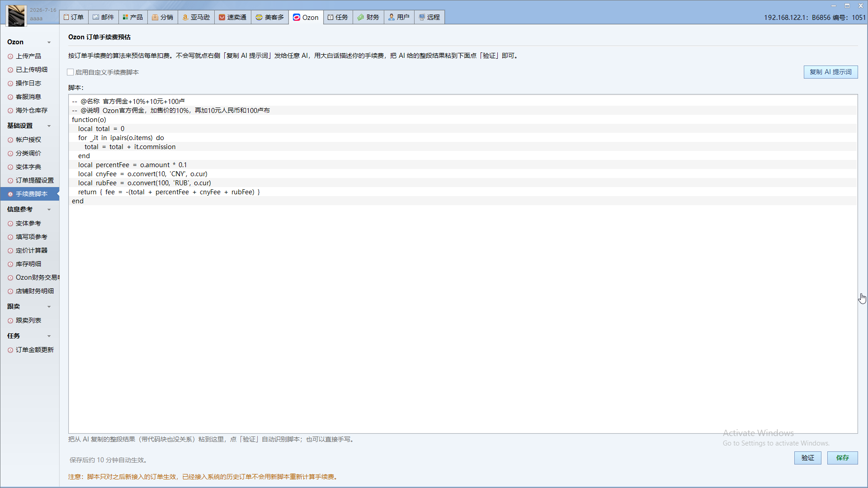Collapse the 基础设置 sidebar section
The image size is (868, 488).
(x=49, y=126)
